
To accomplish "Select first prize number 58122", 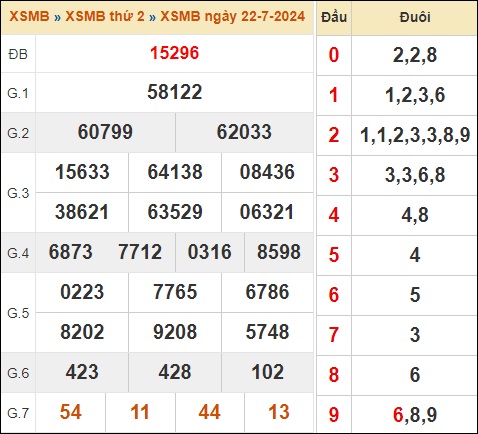I will point(174,92).
